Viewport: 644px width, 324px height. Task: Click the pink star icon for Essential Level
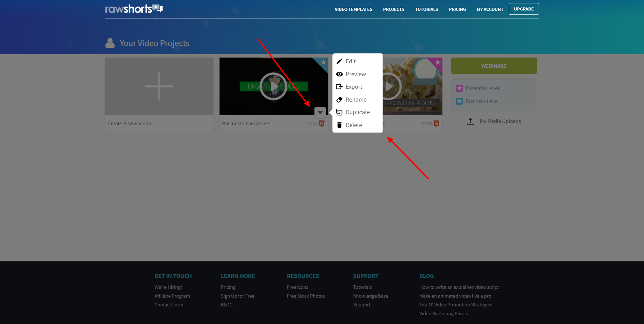459,88
